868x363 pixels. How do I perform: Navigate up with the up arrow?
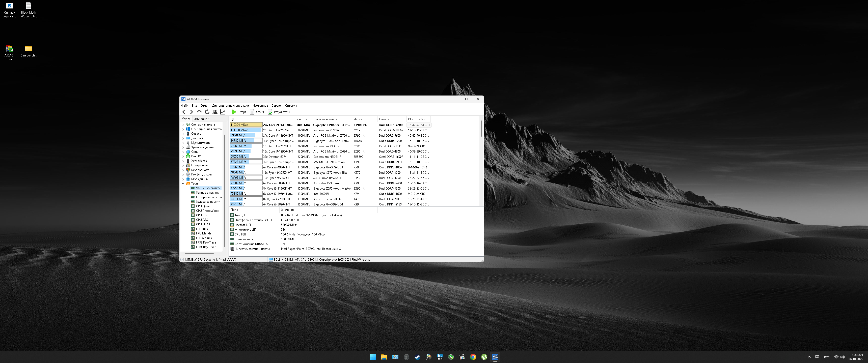[199, 111]
